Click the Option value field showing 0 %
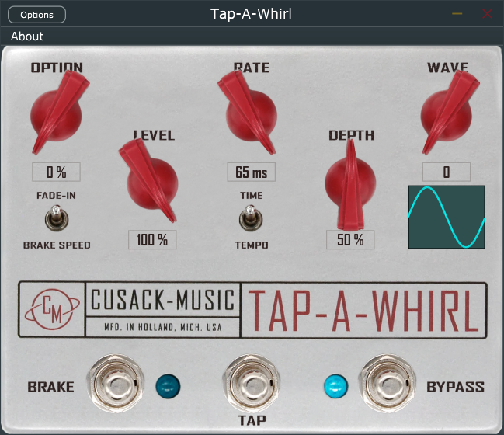This screenshot has height=435, width=504. tap(56, 172)
